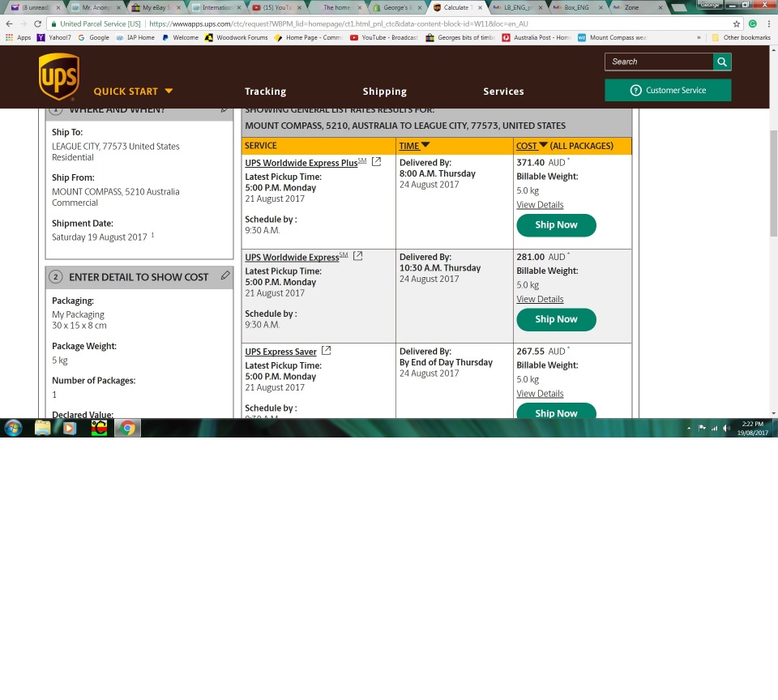Close the Calculate tab
The height and width of the screenshot is (700, 778).
click(x=480, y=8)
